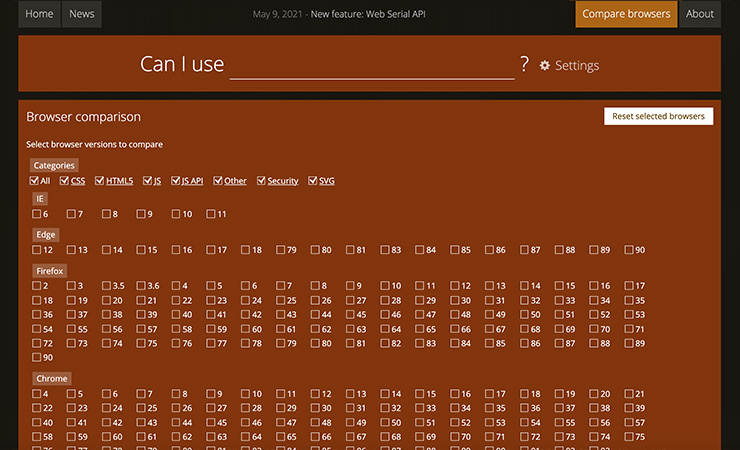
Task: Check Chrome version 4
Action: point(36,393)
